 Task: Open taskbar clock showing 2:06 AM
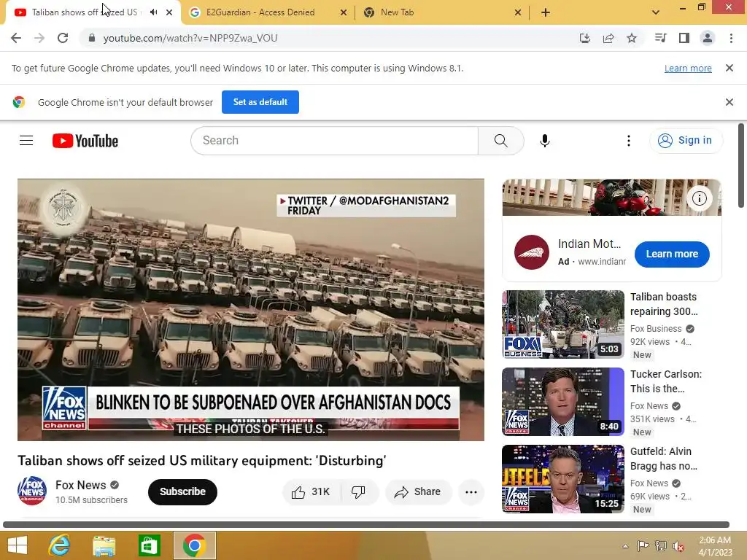[715, 545]
